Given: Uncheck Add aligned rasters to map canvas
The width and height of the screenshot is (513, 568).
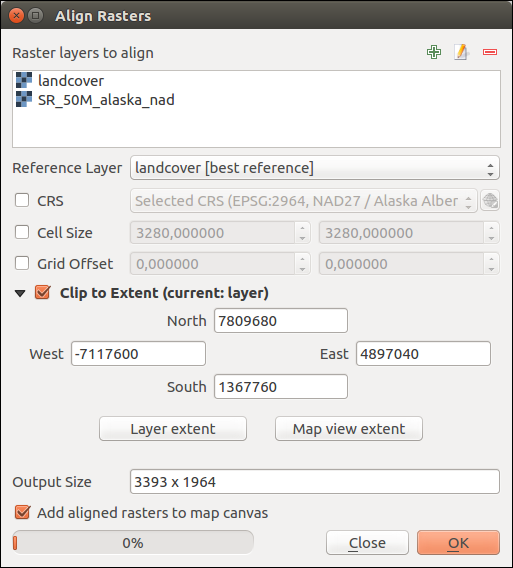Looking at the screenshot, I should (22, 512).
